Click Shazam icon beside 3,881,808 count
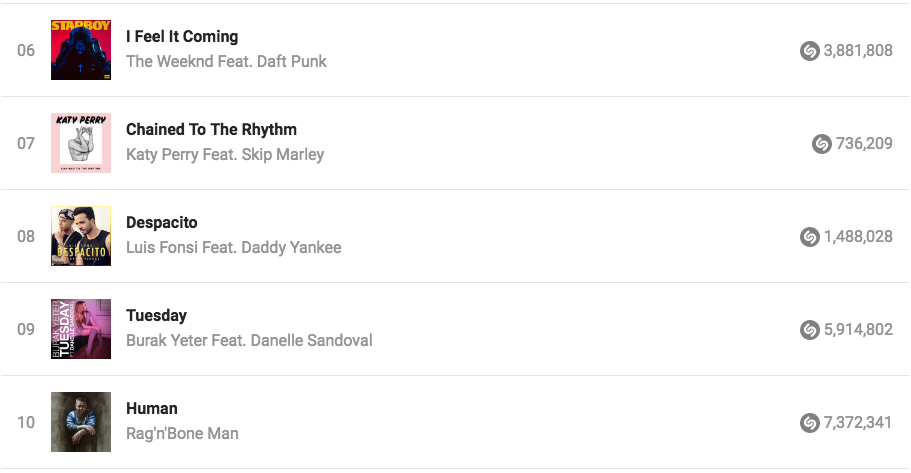The height and width of the screenshot is (473, 911). coord(810,51)
